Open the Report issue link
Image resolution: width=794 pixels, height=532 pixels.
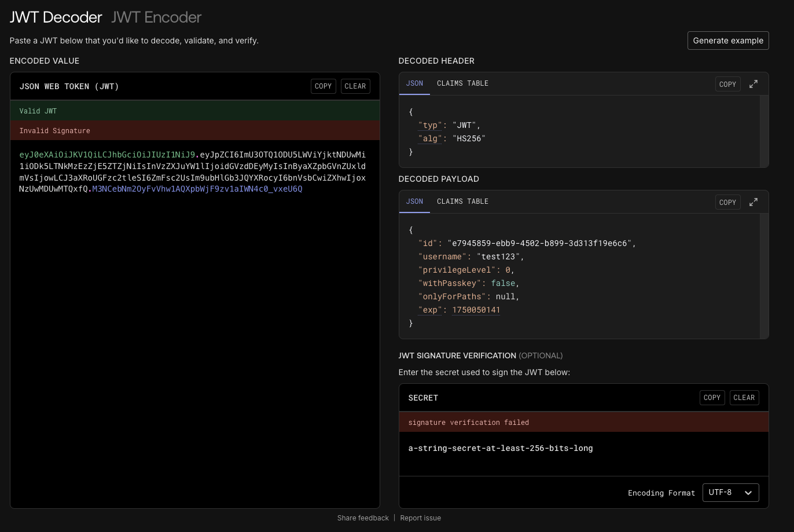tap(421, 518)
